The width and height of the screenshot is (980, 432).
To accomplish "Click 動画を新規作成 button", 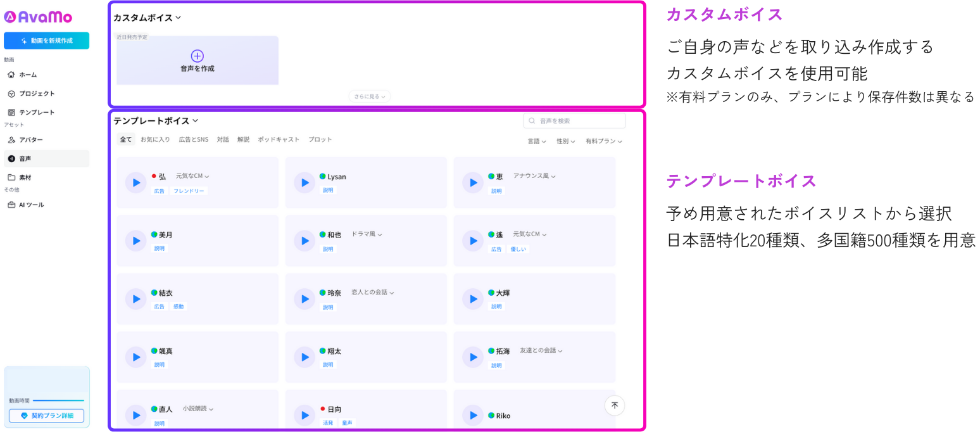I will (46, 41).
